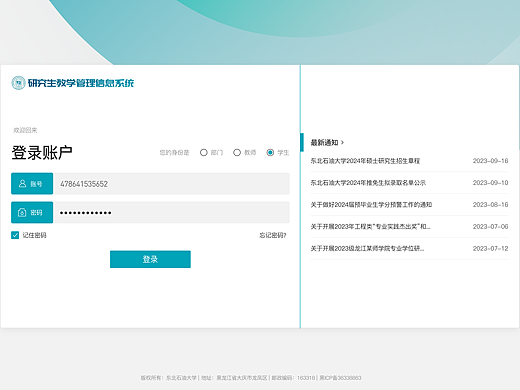The height and width of the screenshot is (390, 520).
Task: Open notice 东北石油大学2024年推免生拟录取名单公示
Action: (368, 183)
